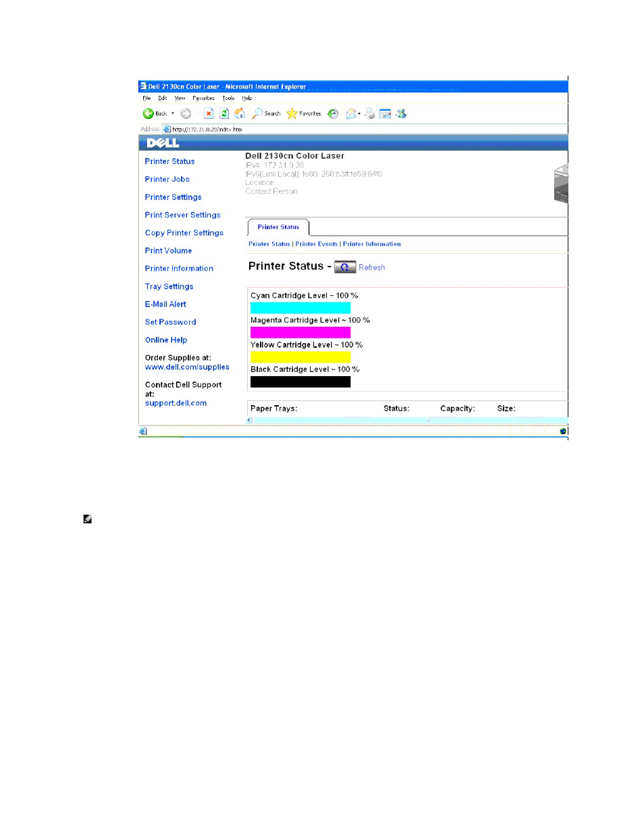Open the History icon in the toolbar
This screenshot has height=834, width=644.
(333, 113)
